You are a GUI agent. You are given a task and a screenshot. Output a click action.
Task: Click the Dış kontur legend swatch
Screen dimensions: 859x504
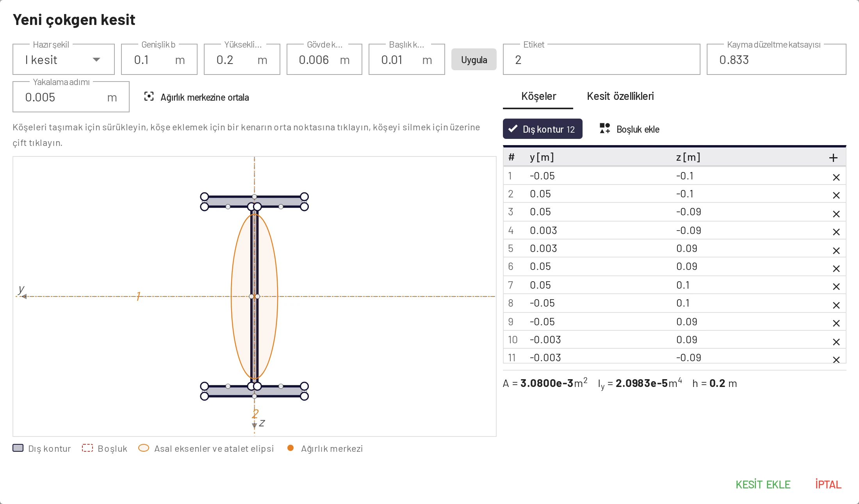(18, 448)
